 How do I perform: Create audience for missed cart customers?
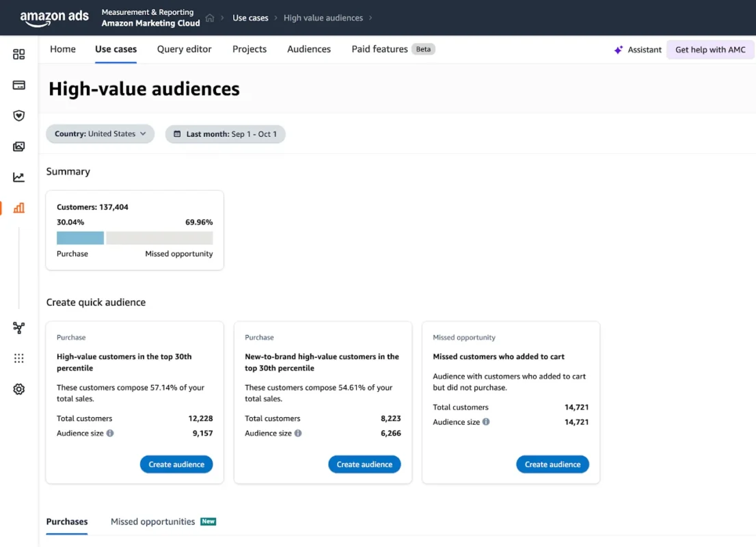(552, 464)
